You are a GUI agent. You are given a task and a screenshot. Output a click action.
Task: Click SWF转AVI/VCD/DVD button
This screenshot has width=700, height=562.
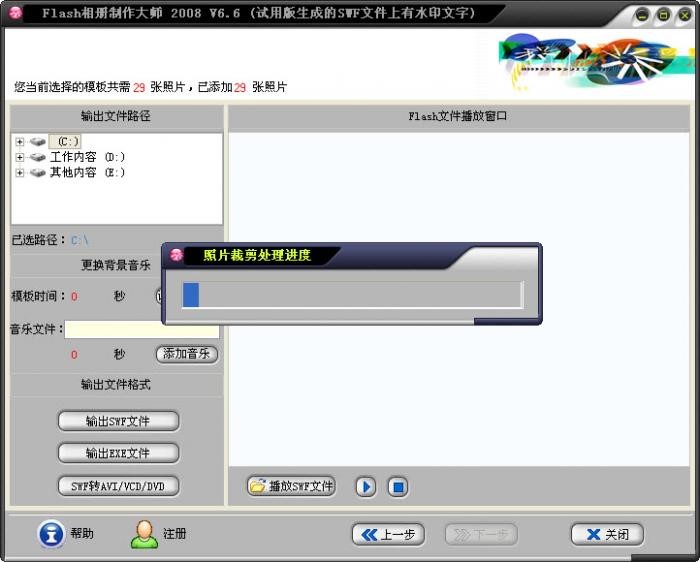[118, 486]
